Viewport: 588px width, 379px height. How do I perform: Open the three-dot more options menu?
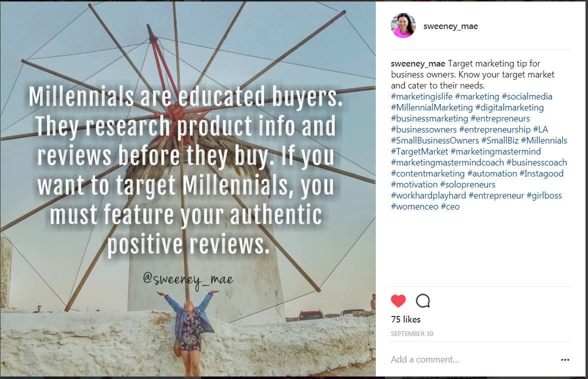click(565, 359)
